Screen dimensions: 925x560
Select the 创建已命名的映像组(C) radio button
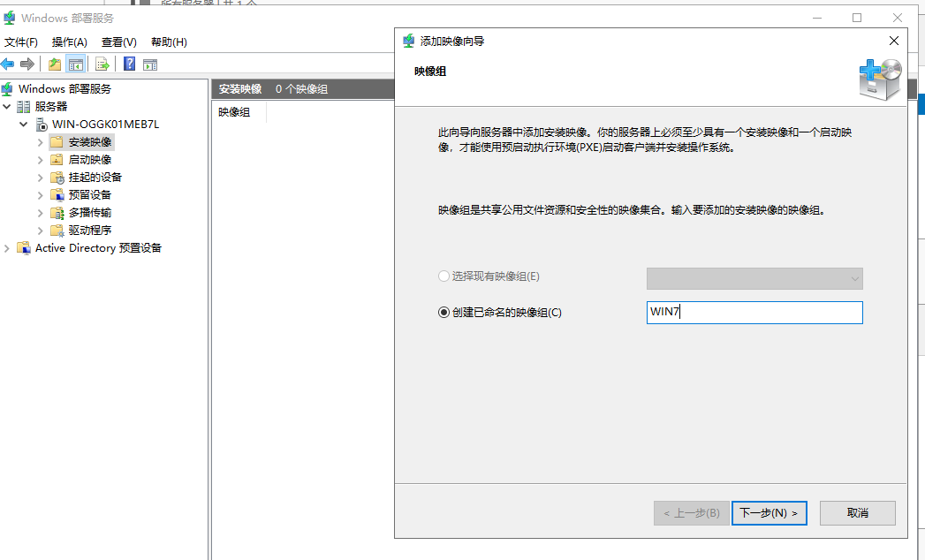tap(444, 312)
